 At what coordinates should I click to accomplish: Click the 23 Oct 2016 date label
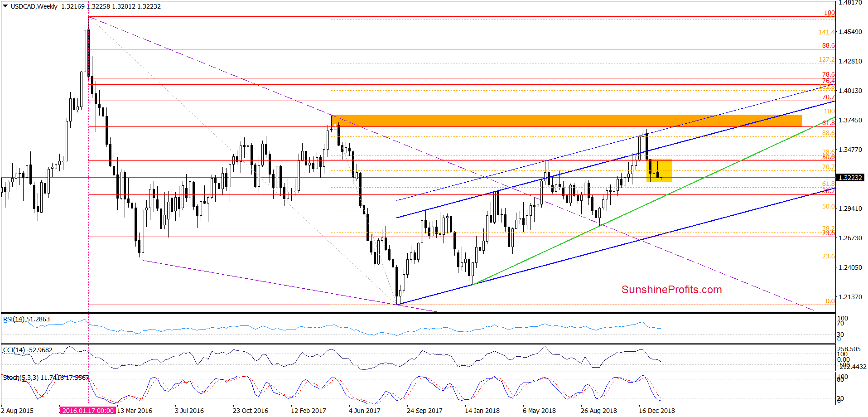click(251, 411)
